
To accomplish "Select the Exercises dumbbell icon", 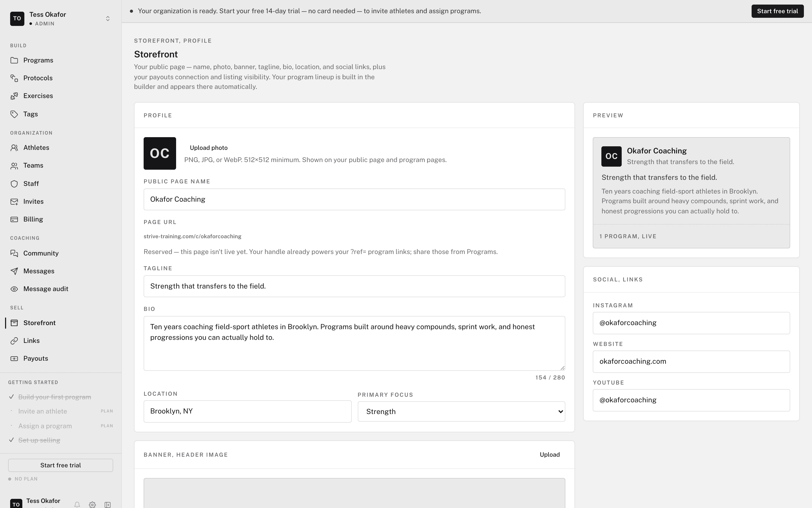I will pos(14,96).
